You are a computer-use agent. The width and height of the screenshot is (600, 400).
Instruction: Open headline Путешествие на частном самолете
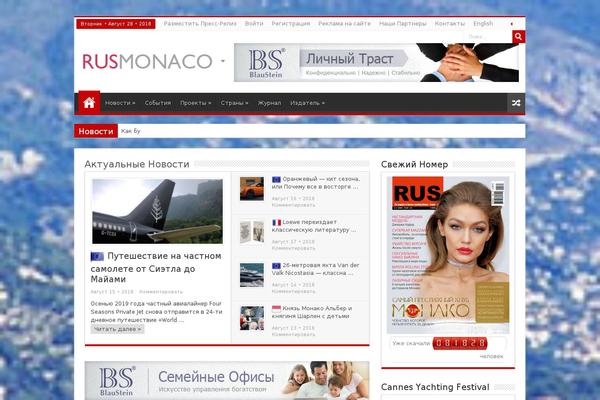pos(156,269)
